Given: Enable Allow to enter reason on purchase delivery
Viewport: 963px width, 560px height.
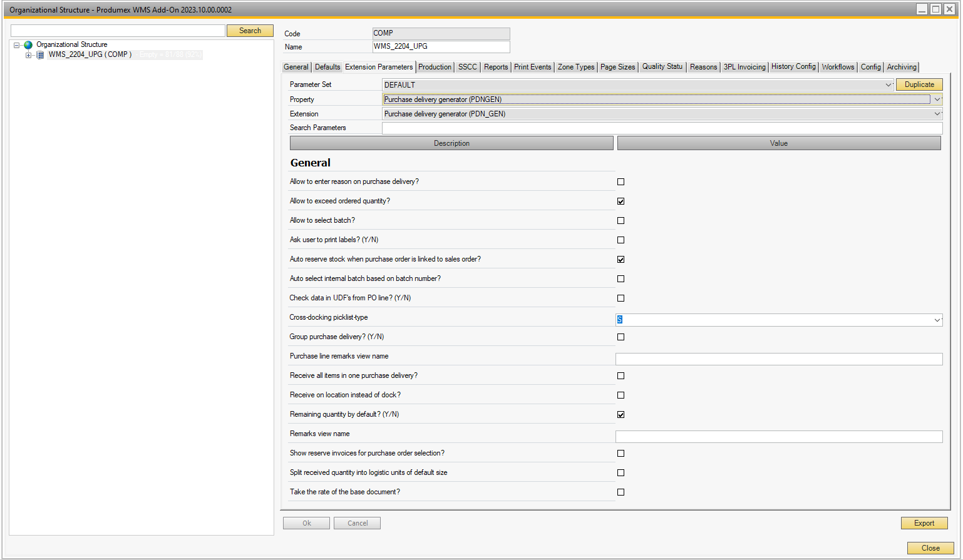Looking at the screenshot, I should (x=621, y=182).
